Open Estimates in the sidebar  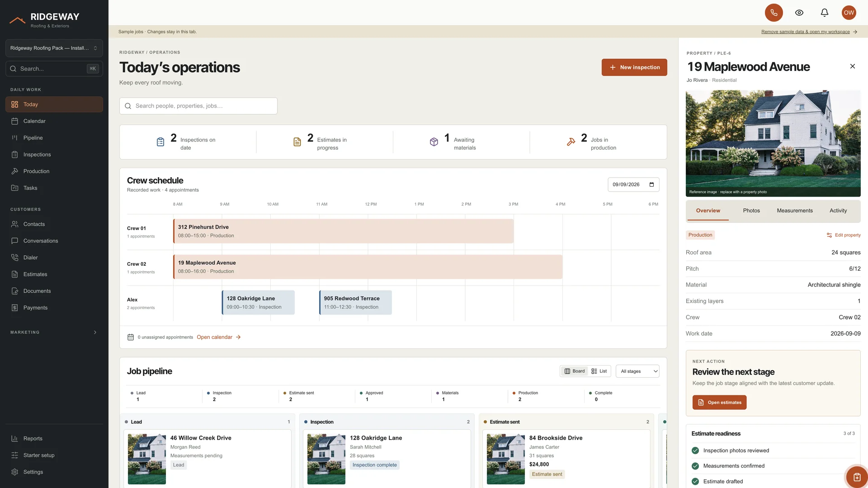54,274
